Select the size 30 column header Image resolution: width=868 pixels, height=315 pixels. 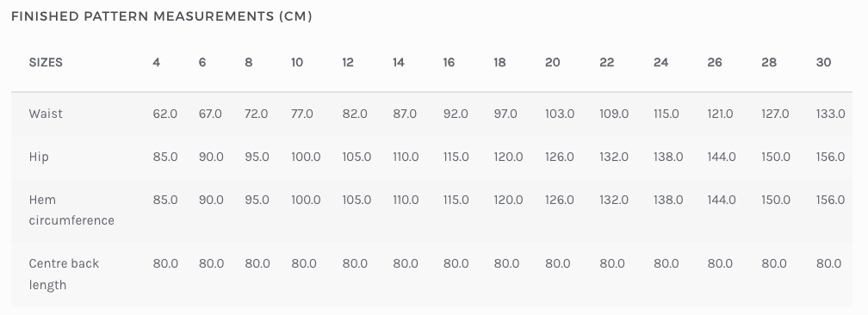point(824,63)
